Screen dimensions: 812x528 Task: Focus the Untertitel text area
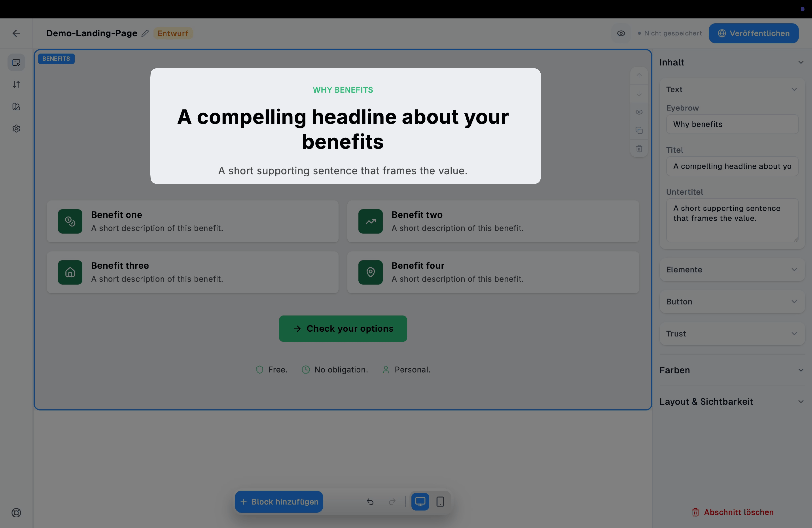732,220
